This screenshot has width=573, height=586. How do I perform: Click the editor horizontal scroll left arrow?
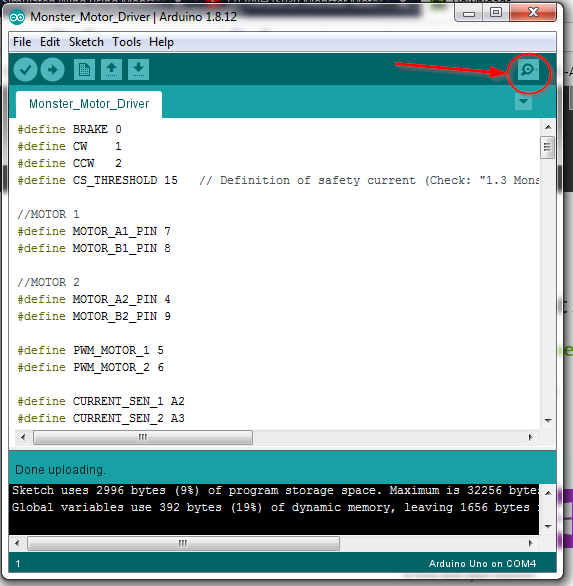pyautogui.click(x=23, y=437)
